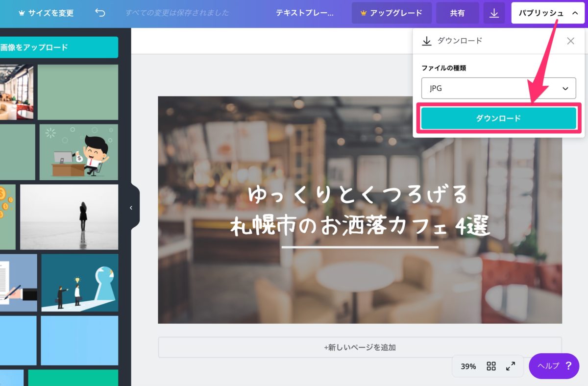This screenshot has height=386, width=588.
Task: Click the teal ダウンロード button
Action: point(498,118)
